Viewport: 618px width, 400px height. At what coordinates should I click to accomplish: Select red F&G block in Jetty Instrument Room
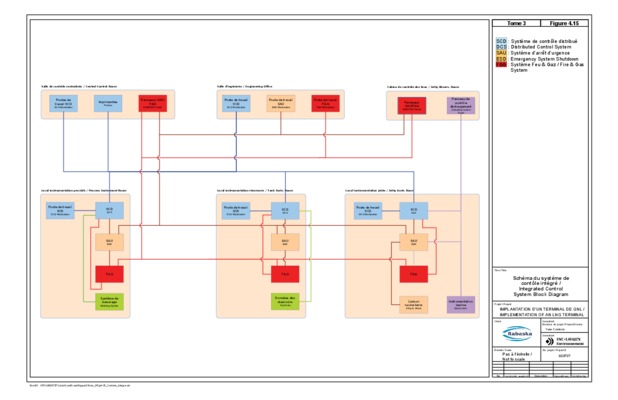(x=414, y=274)
